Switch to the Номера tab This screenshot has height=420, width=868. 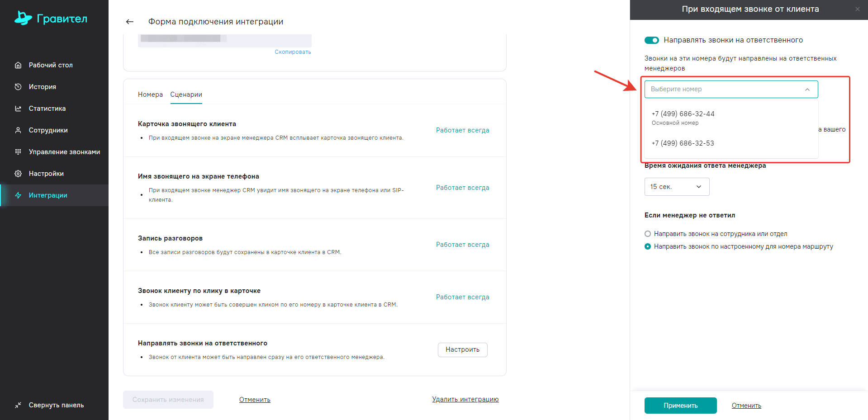tap(150, 94)
